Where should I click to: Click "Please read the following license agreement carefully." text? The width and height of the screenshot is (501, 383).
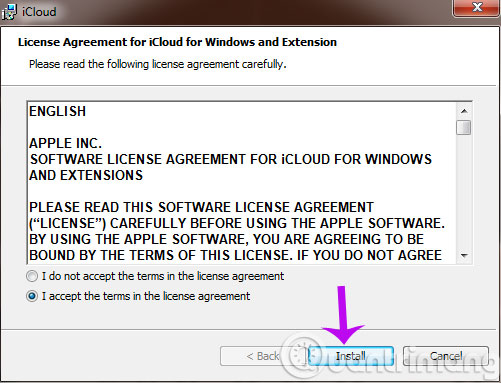pyautogui.click(x=158, y=64)
